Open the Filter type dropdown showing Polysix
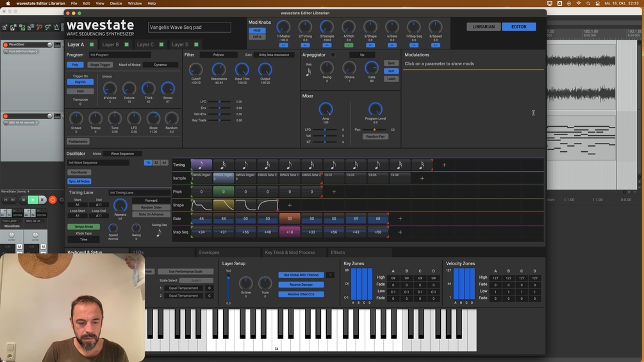This screenshot has height=362, width=644. (219, 54)
